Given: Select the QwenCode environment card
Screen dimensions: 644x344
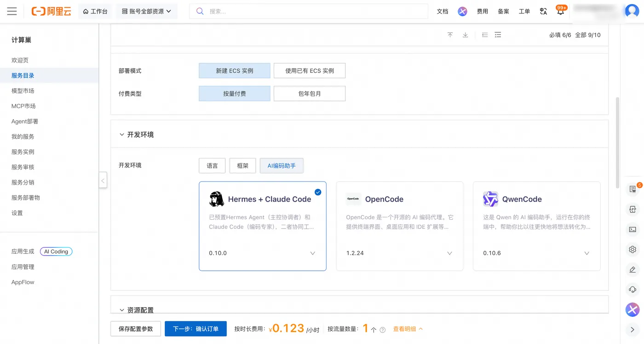Looking at the screenshot, I should (x=537, y=226).
